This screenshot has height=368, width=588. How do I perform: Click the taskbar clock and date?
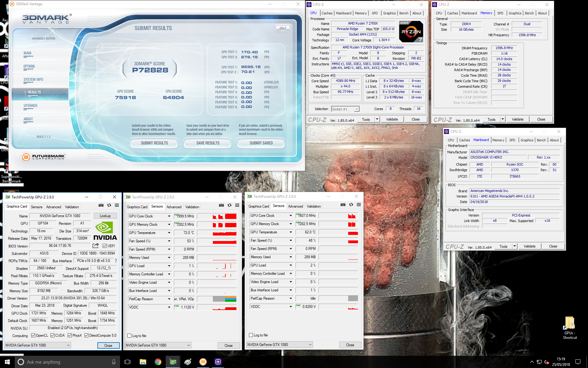pyautogui.click(x=561, y=362)
